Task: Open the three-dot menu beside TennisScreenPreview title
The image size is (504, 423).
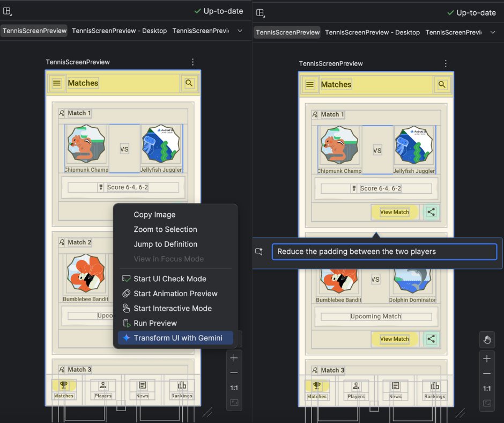Action: (192, 62)
